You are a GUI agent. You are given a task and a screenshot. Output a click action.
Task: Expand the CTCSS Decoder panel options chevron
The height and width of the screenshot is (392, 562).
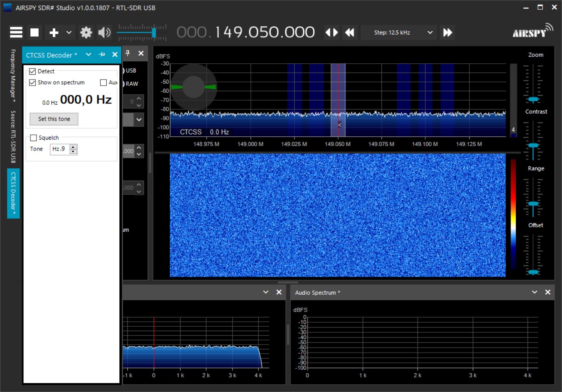[88, 55]
